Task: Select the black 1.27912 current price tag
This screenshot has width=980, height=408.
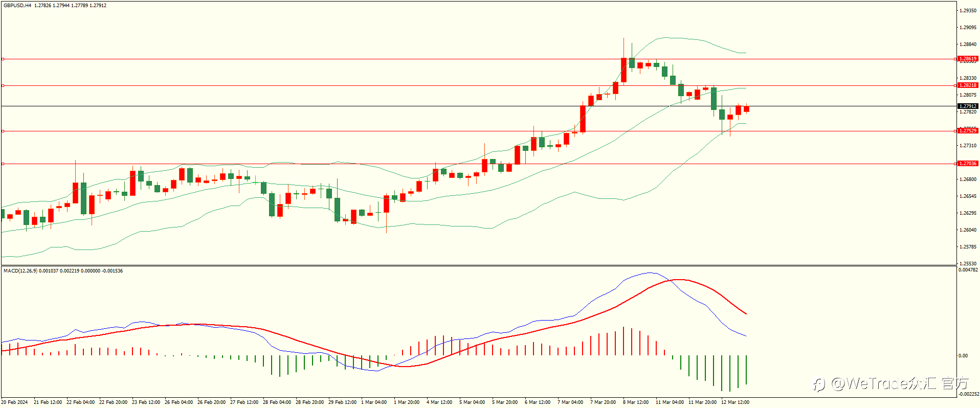Action: (968, 106)
